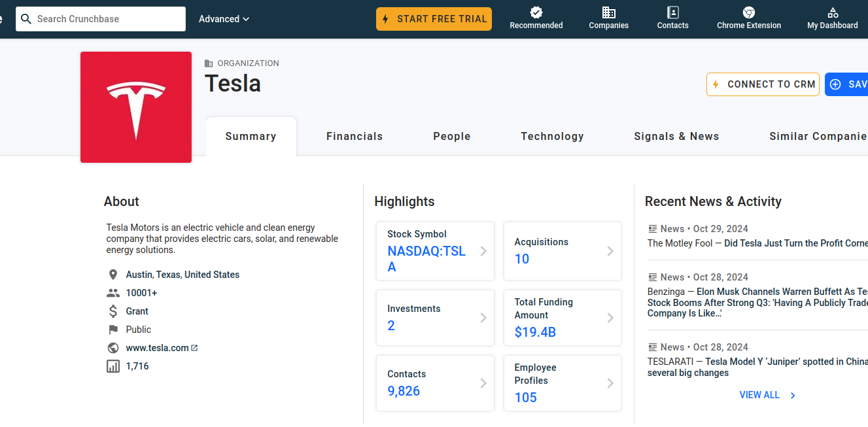Viewport: 868px width, 427px height.
Task: Click lightning bolt in Start Free Trial
Action: pyautogui.click(x=386, y=19)
